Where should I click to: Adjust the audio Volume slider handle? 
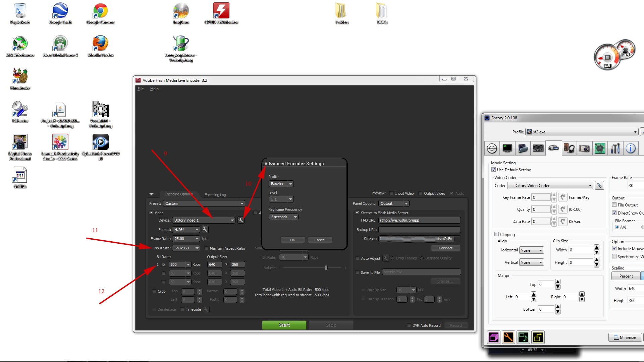pos(326,267)
